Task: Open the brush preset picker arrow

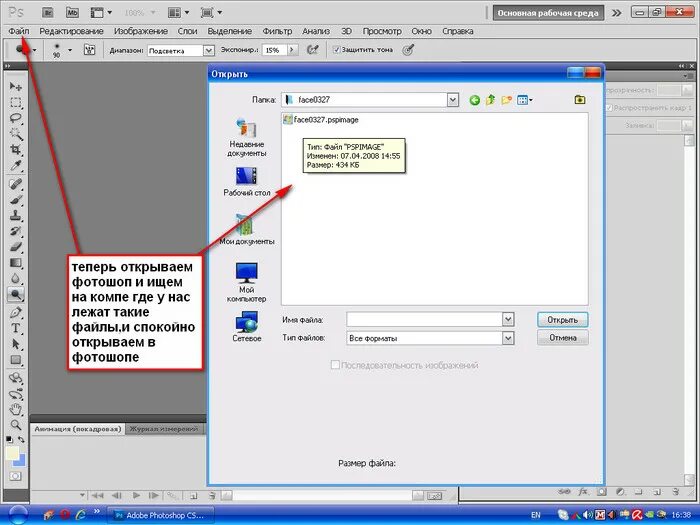Action: (x=70, y=50)
